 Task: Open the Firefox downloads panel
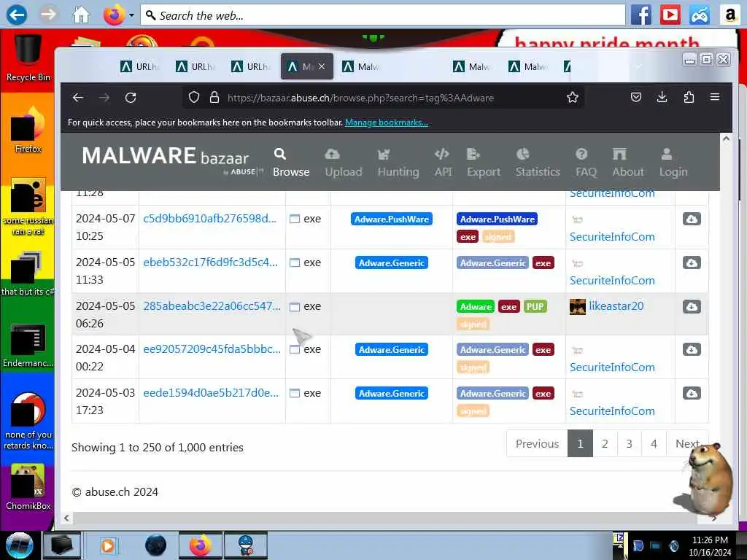click(662, 98)
